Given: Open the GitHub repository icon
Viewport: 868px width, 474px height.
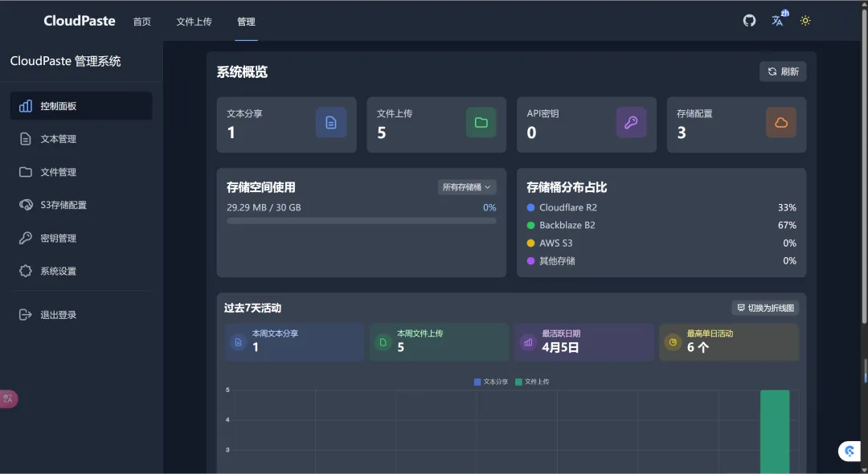Looking at the screenshot, I should (749, 21).
